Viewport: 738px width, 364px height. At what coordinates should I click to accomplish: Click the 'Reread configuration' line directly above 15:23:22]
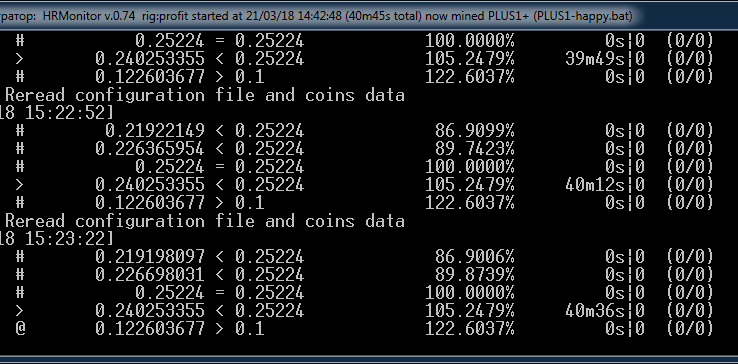click(x=205, y=221)
